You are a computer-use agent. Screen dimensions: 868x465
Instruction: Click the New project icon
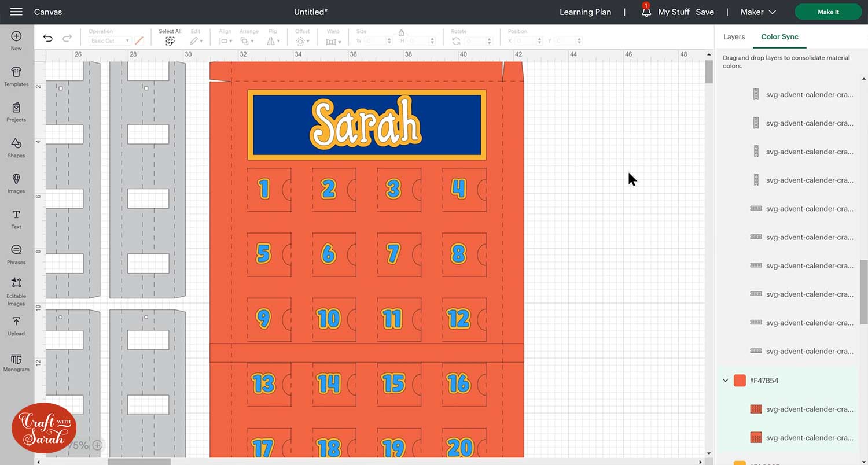16,36
